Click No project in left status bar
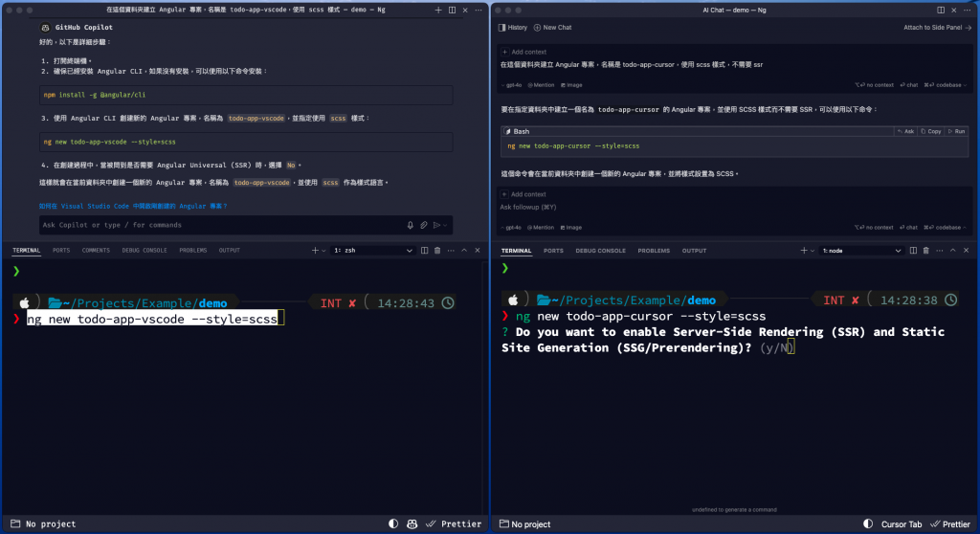The width and height of the screenshot is (980, 534). (43, 524)
